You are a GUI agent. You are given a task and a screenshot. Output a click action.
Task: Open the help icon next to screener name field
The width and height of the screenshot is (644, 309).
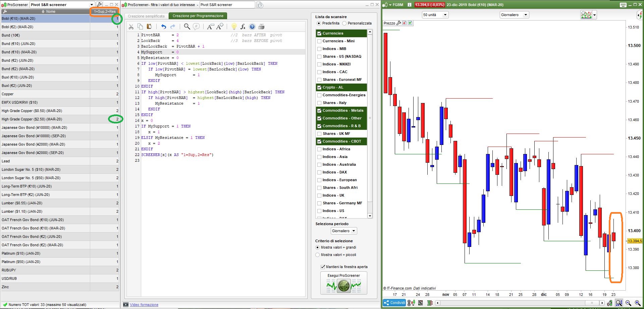coord(260,5)
